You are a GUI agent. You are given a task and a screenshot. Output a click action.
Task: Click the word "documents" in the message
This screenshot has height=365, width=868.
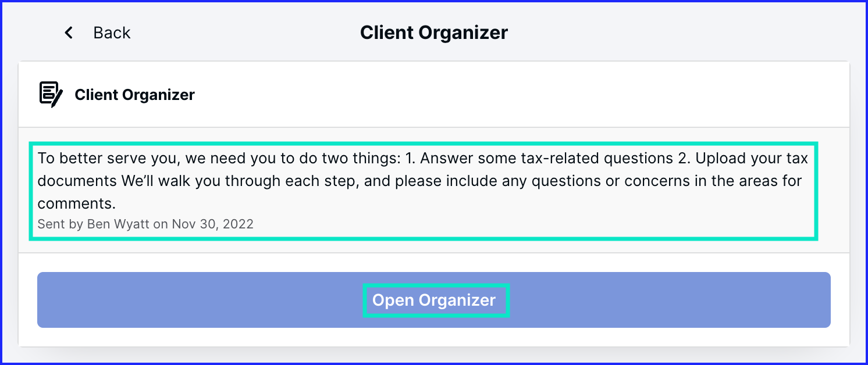click(77, 181)
